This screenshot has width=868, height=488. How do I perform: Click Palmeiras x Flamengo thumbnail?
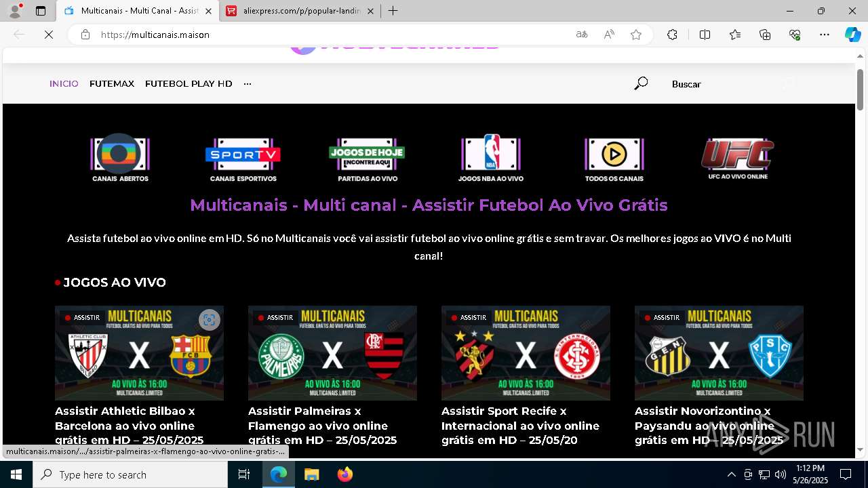[x=332, y=353]
